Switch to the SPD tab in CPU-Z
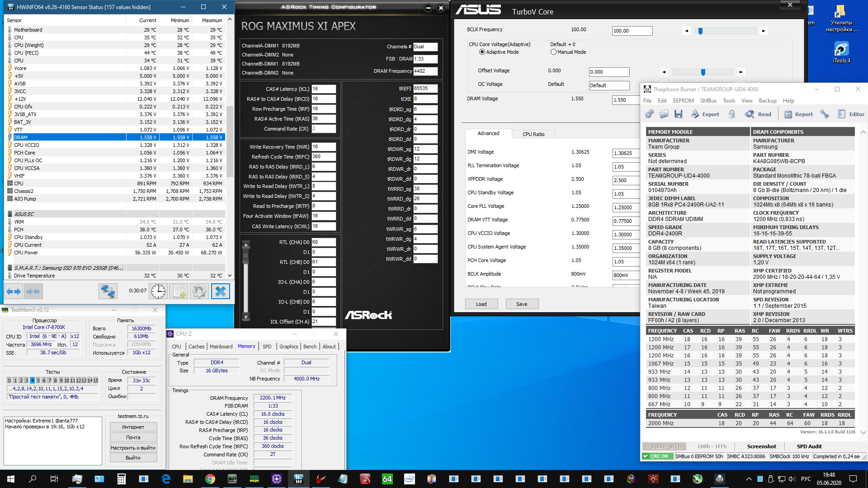 pos(267,347)
